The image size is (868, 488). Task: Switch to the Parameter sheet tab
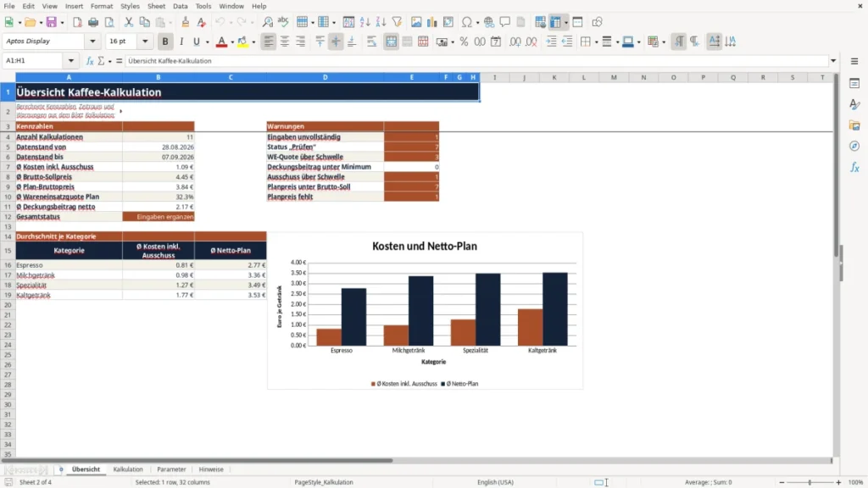[171, 469]
